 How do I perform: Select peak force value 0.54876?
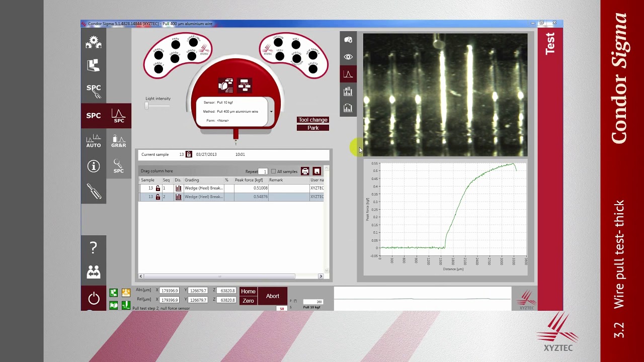pos(261,197)
